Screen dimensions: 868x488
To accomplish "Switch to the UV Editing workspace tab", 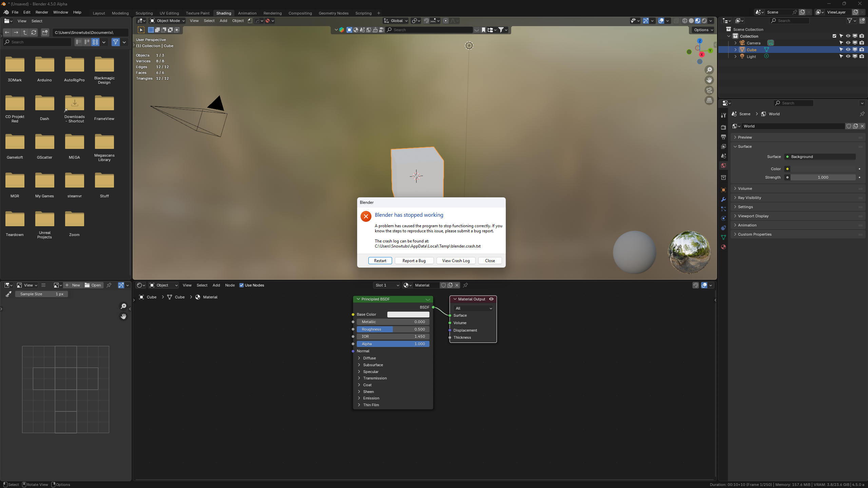I will pyautogui.click(x=169, y=13).
